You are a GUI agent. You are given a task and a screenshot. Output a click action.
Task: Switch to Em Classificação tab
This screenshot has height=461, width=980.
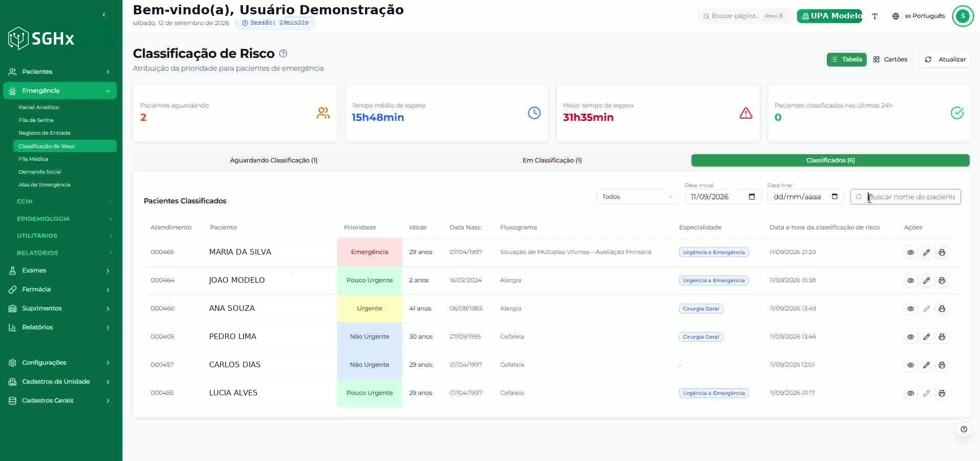[552, 160]
